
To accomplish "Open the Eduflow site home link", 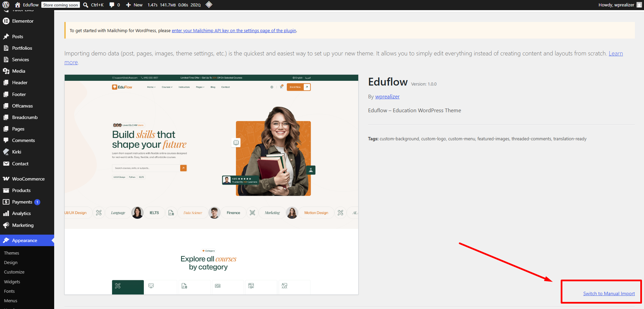I will coord(27,5).
